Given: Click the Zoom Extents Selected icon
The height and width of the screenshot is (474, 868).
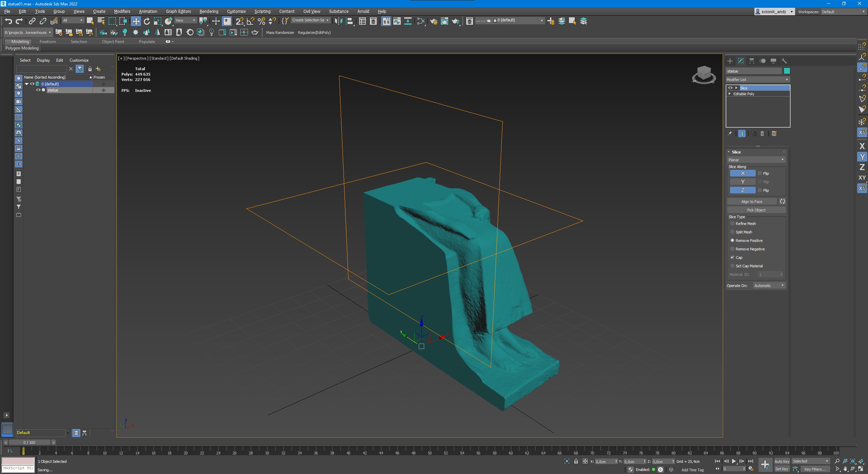Looking at the screenshot, I should click(853, 461).
